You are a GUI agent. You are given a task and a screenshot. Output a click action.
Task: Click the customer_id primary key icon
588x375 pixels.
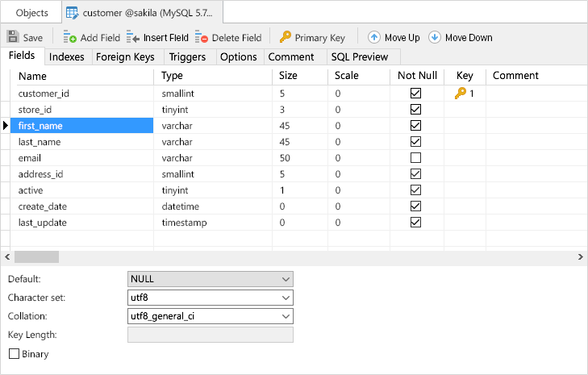coord(461,94)
